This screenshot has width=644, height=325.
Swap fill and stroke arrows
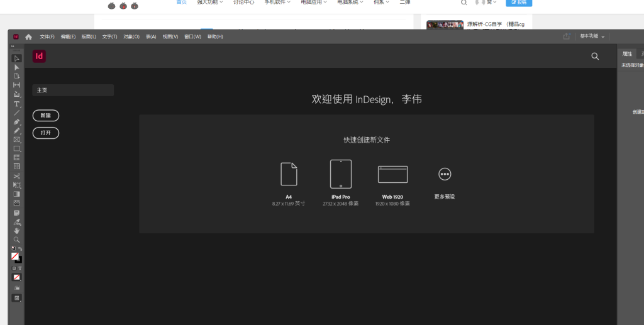(19, 249)
